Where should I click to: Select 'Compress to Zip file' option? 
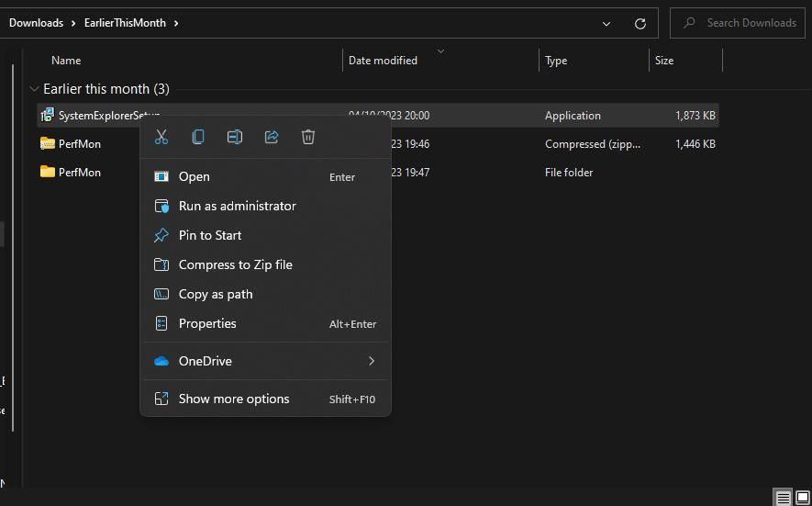235,264
